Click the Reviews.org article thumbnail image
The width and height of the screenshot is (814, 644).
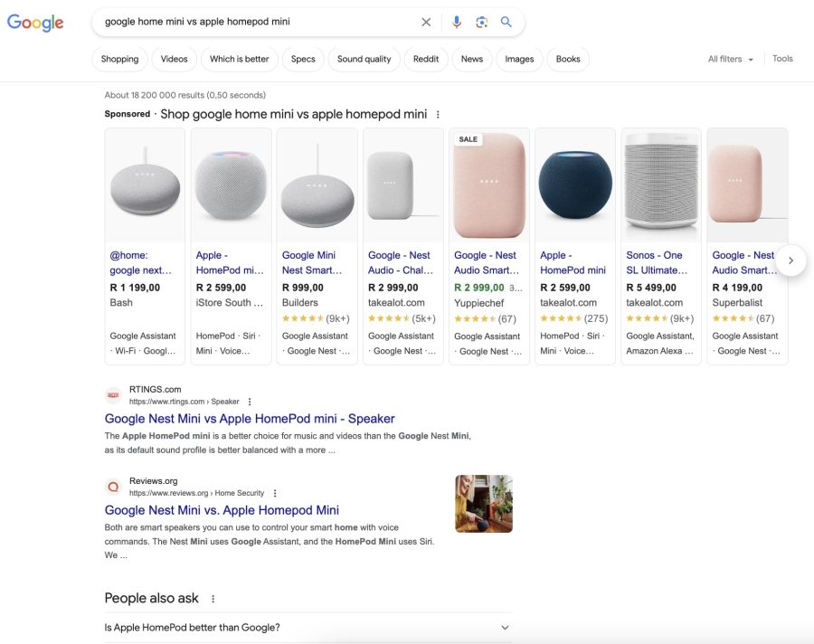click(x=484, y=504)
